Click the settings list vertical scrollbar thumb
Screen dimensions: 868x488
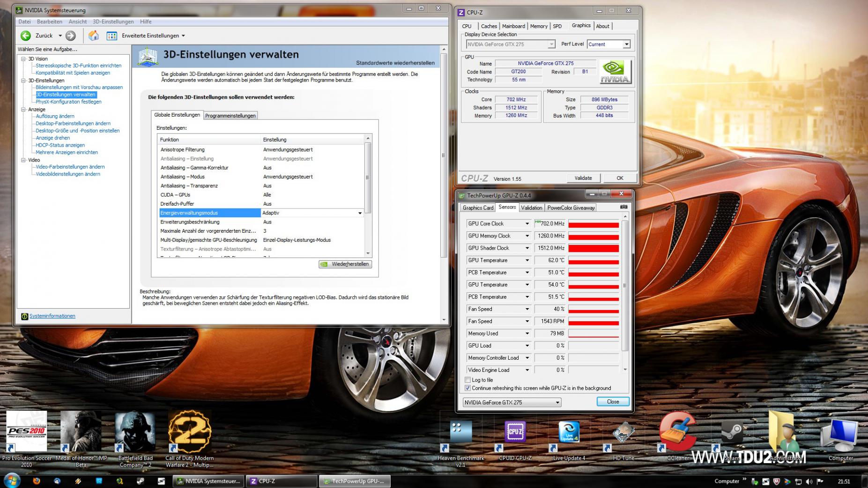pos(368,177)
